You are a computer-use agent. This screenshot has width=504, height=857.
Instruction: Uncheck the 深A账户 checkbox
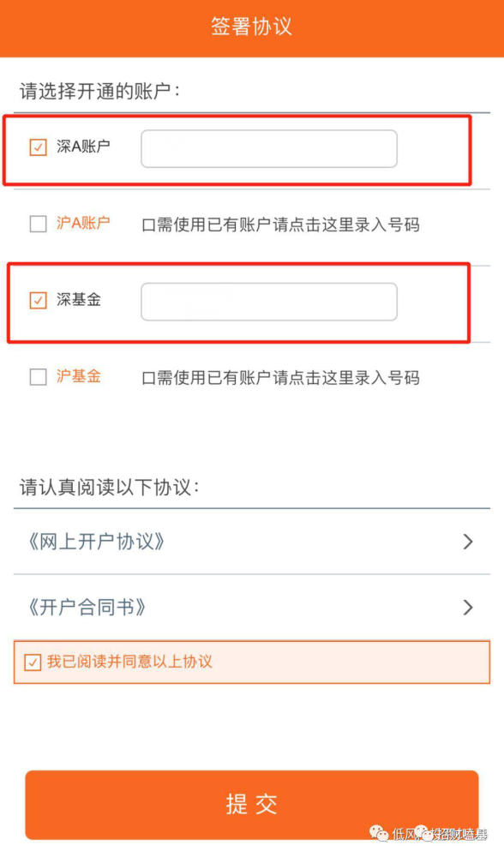[38, 147]
